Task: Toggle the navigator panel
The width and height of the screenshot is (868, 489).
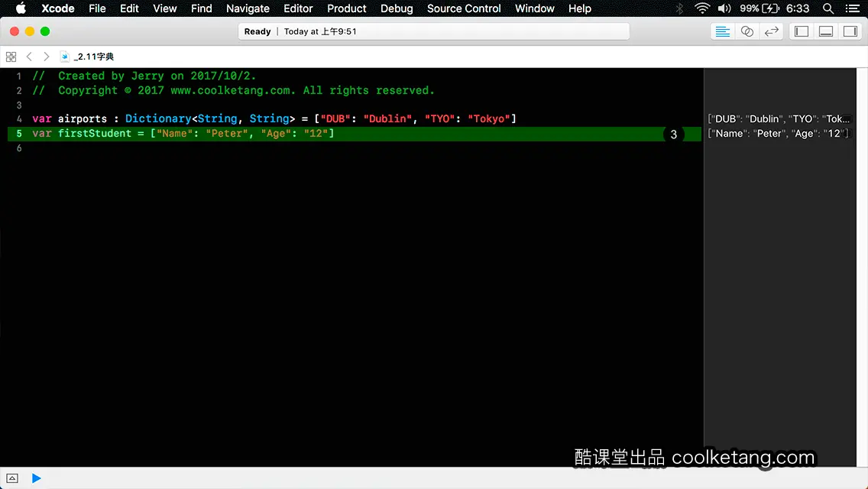Action: click(802, 31)
